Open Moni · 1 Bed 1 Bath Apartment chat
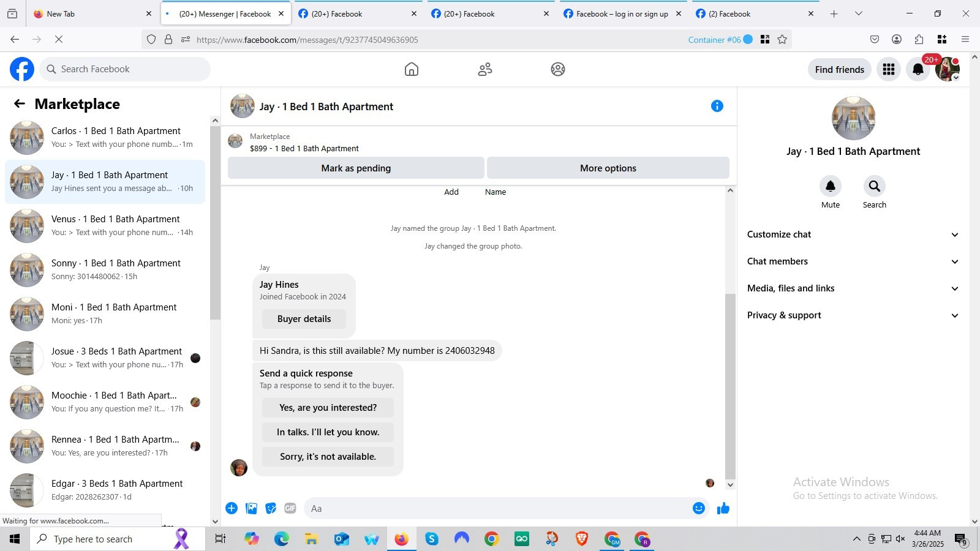This screenshot has width=980, height=551. pyautogui.click(x=105, y=314)
